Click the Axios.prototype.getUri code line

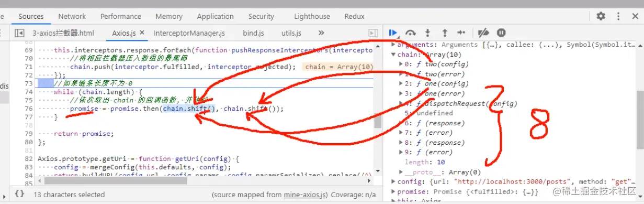(x=138, y=158)
